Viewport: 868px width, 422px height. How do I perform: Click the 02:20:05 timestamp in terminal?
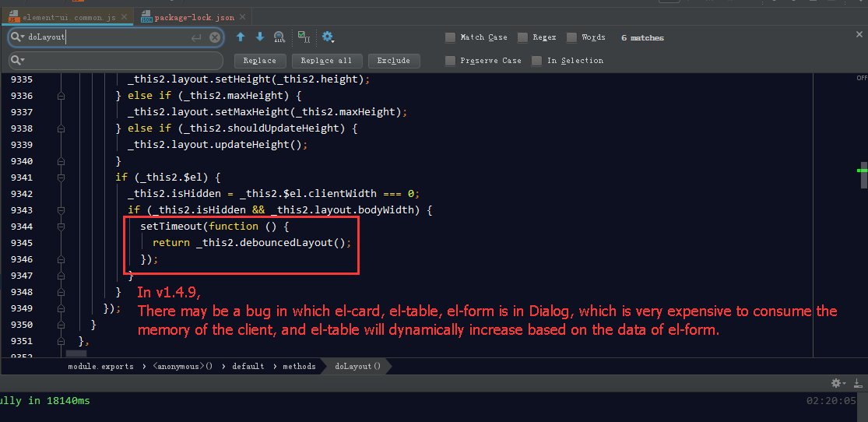pyautogui.click(x=831, y=401)
